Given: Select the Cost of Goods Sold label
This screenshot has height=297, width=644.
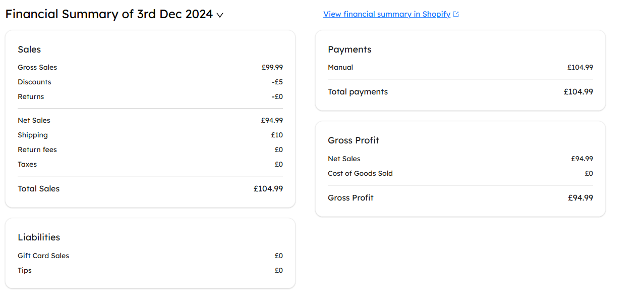Looking at the screenshot, I should coord(360,173).
